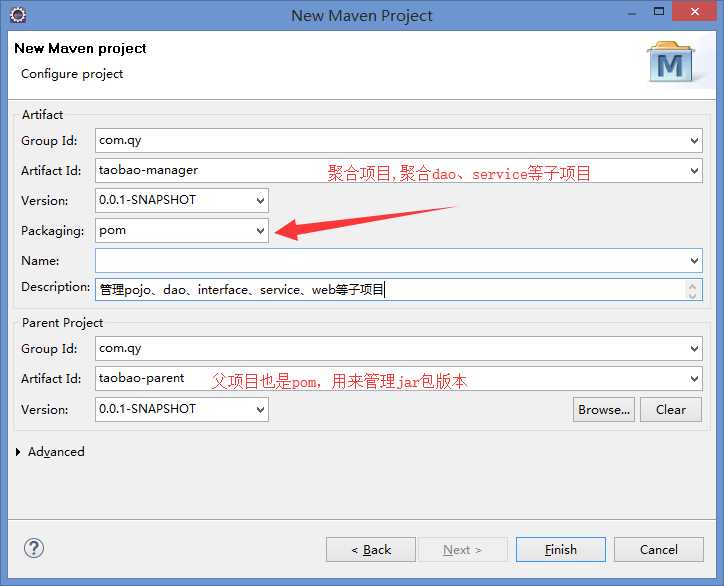
Task: Click the "Configure project" subtitle text
Action: point(72,74)
